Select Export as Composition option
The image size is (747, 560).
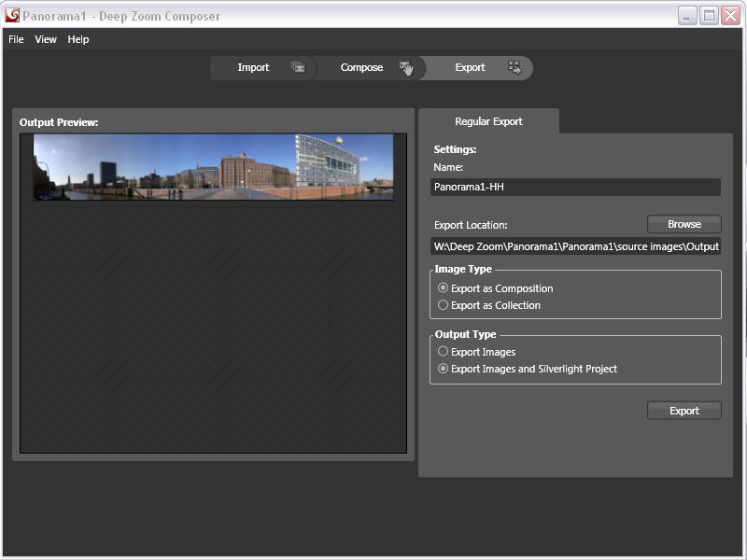pyautogui.click(x=444, y=288)
